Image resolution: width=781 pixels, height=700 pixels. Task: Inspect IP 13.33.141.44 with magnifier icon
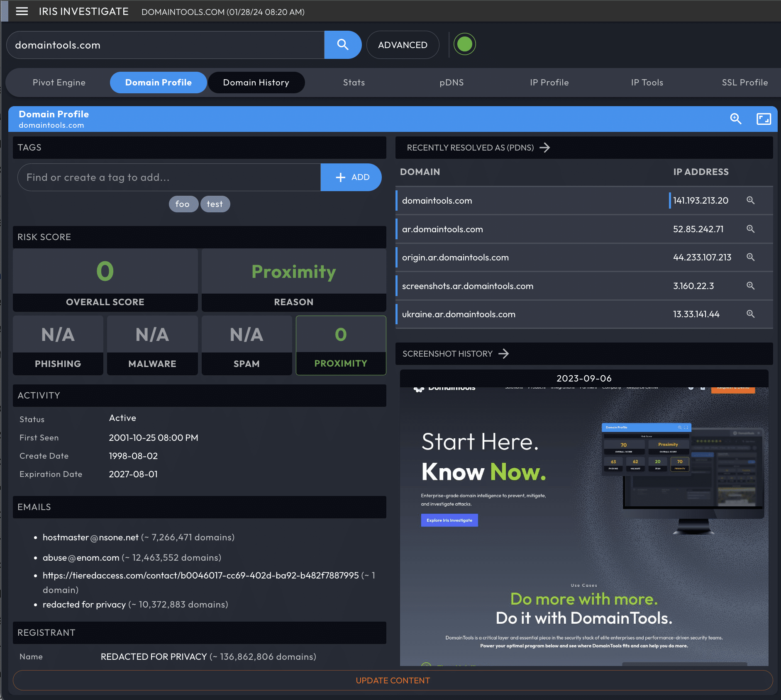click(750, 314)
